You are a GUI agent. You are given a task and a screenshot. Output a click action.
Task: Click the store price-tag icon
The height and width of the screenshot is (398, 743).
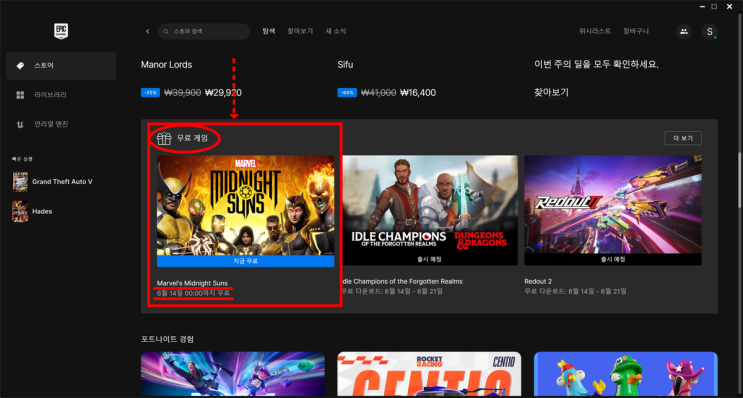[x=20, y=66]
